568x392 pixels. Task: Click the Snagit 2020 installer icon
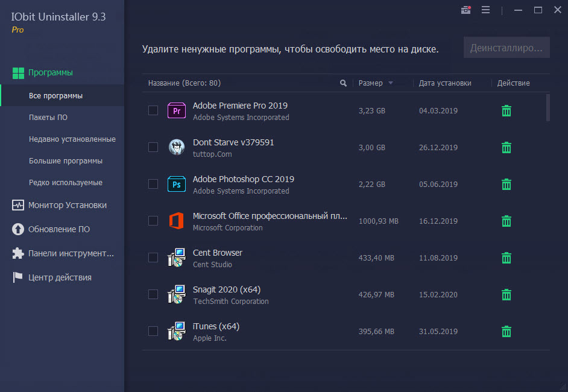click(x=177, y=294)
